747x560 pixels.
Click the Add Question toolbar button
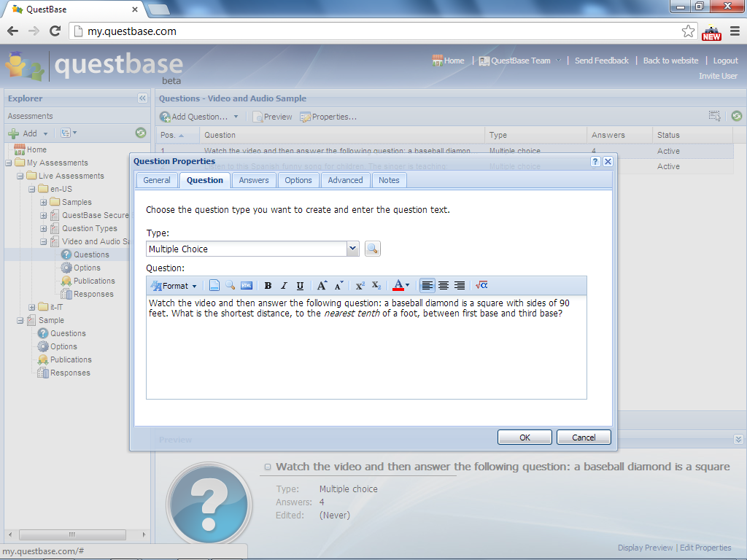click(x=194, y=117)
